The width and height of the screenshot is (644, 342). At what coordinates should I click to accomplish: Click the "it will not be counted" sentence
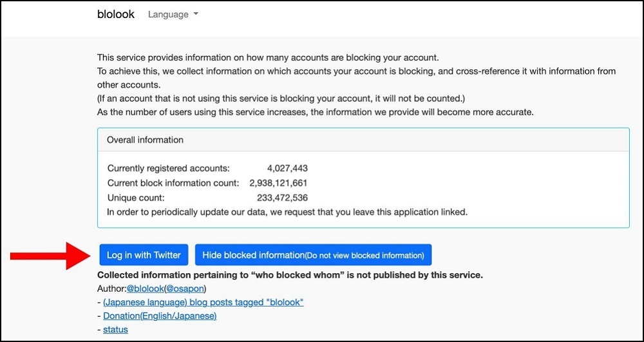point(281,99)
